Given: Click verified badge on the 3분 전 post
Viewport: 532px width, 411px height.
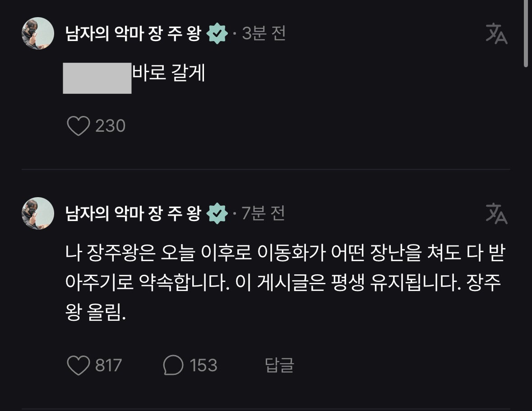Looking at the screenshot, I should tap(217, 34).
